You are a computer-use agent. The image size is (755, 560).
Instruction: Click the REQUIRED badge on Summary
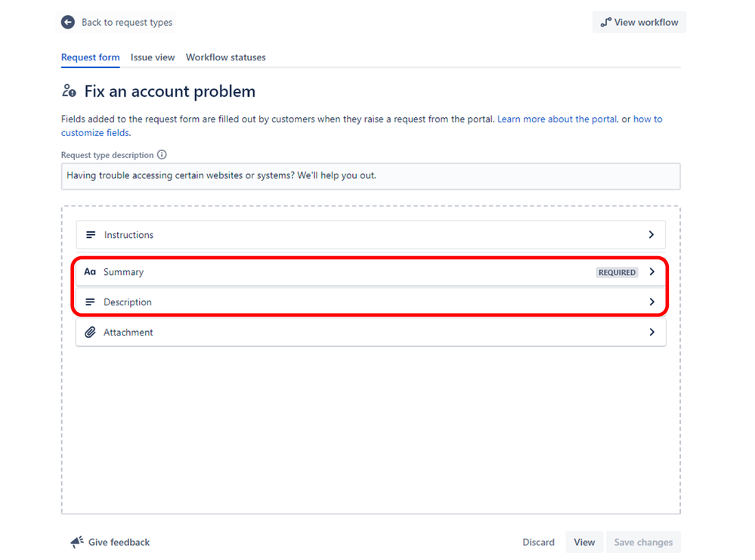pyautogui.click(x=617, y=273)
